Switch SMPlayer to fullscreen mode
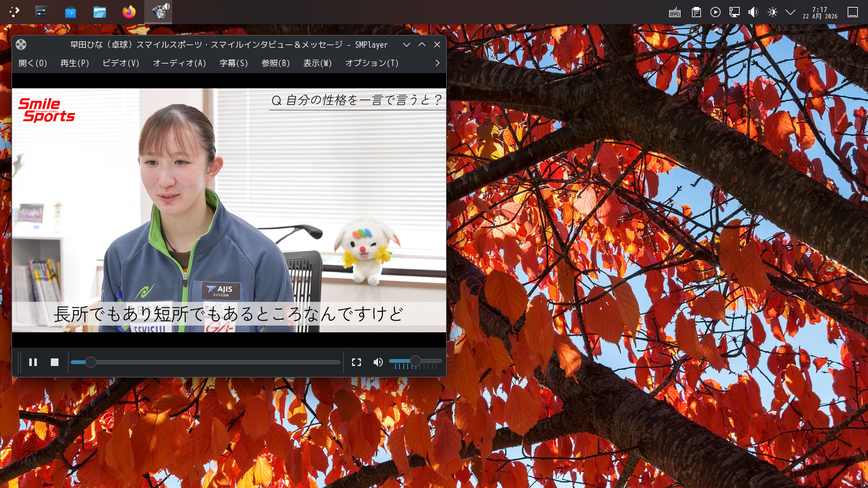 tap(356, 362)
